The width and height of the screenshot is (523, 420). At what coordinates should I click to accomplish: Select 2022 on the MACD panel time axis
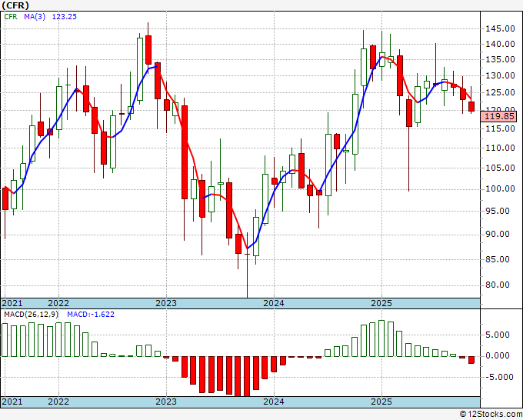pyautogui.click(x=58, y=402)
